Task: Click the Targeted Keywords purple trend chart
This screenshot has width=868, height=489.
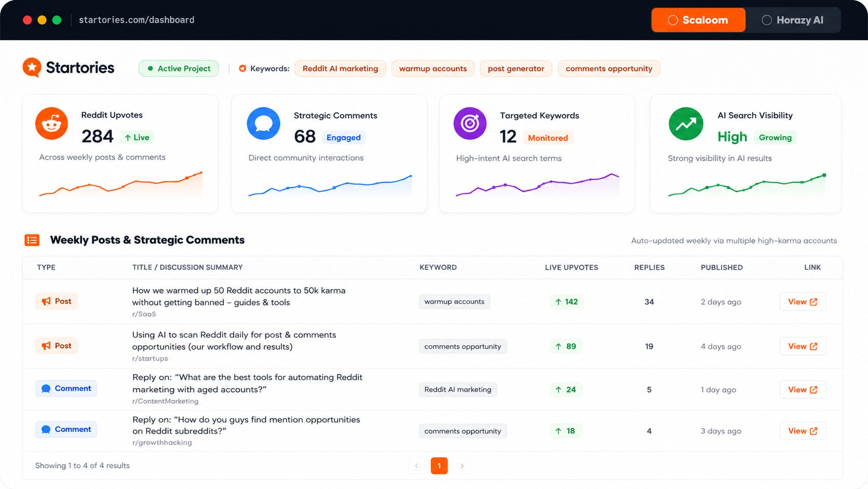Action: point(537,185)
